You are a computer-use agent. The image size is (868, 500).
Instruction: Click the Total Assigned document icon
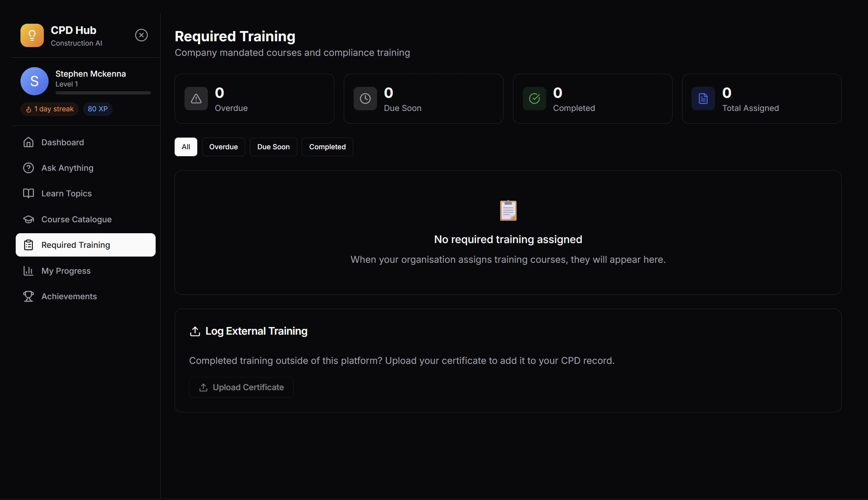tap(703, 99)
